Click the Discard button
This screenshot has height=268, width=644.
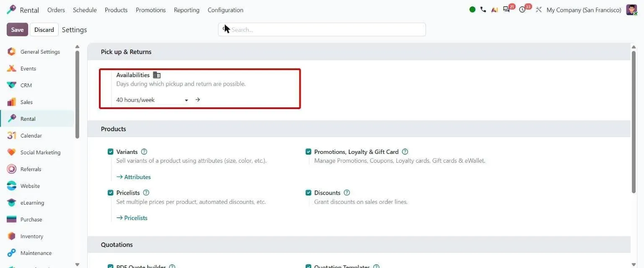(x=44, y=30)
